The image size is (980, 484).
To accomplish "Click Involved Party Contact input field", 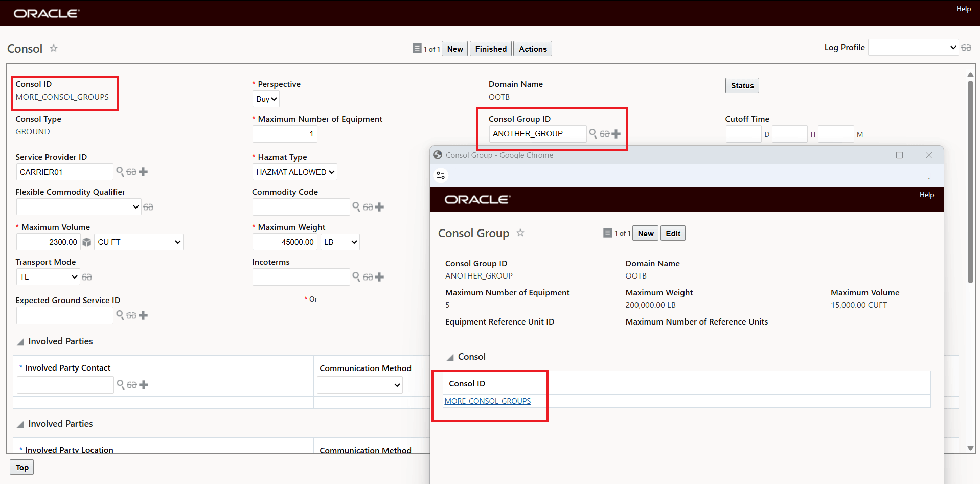I will tap(65, 385).
